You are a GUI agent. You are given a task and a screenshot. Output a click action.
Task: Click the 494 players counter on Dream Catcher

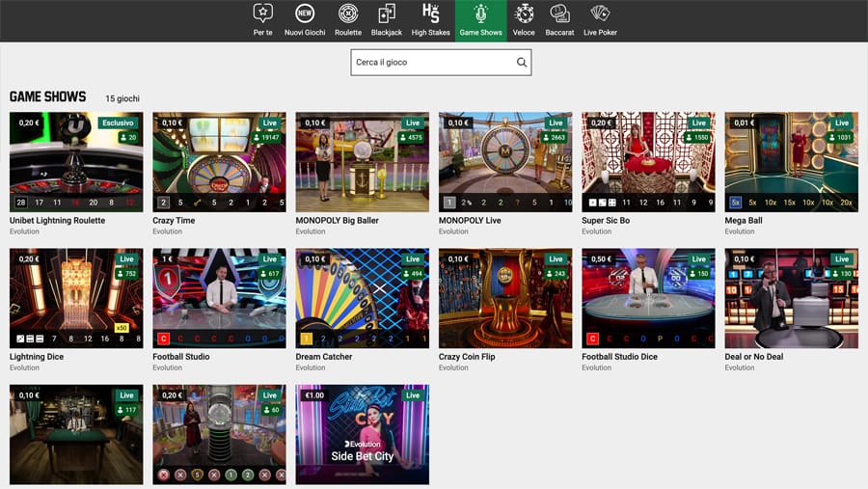tap(413, 274)
